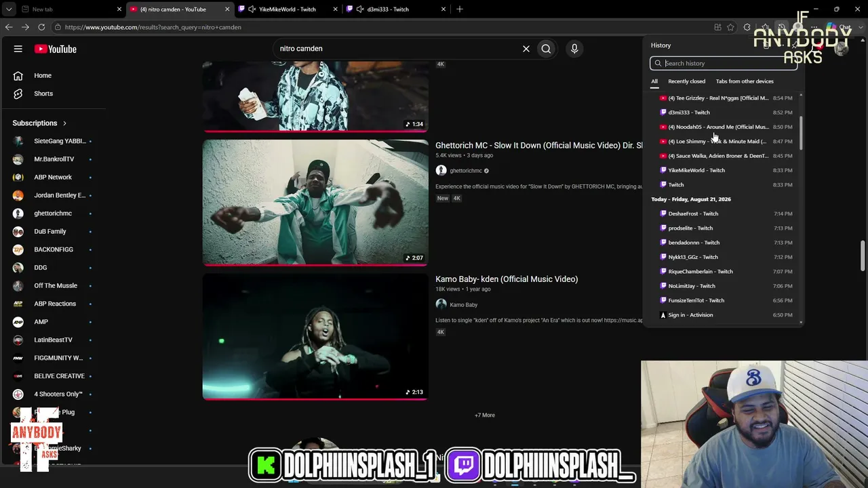Open ghettorichmc channel name link

click(466, 171)
